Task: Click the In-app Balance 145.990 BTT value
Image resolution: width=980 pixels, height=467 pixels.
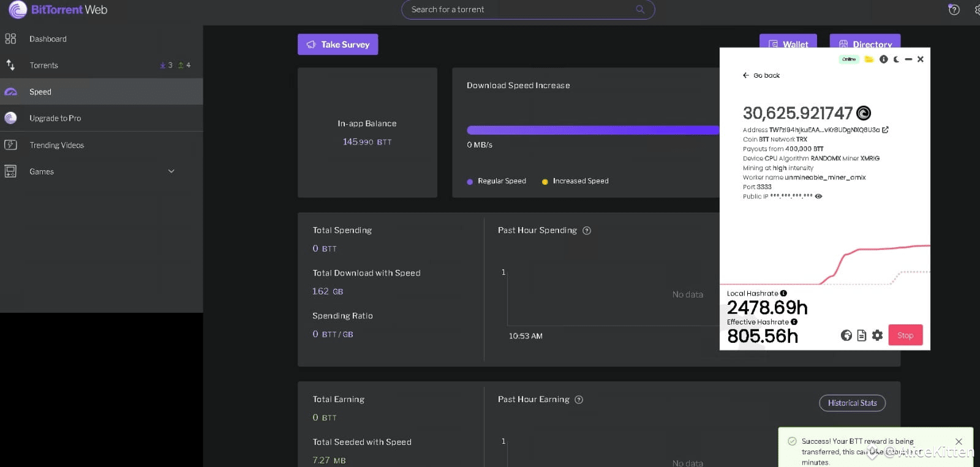Action: [367, 142]
